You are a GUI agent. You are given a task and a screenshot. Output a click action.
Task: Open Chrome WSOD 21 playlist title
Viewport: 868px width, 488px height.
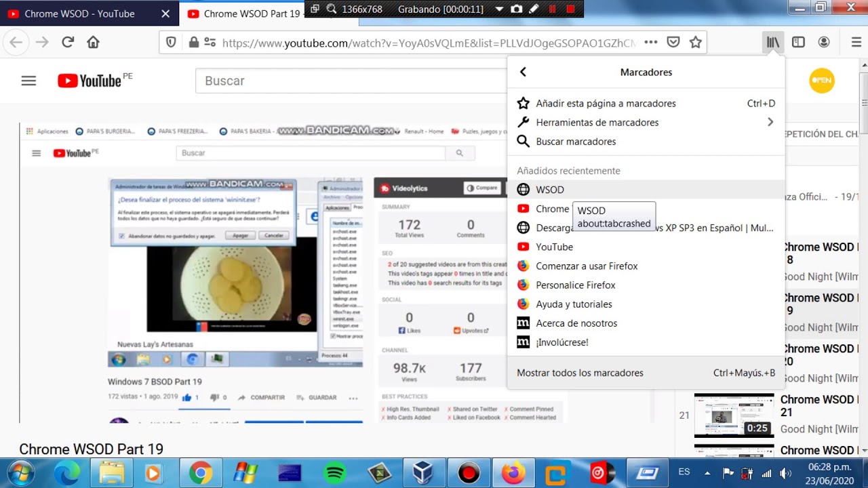click(819, 405)
